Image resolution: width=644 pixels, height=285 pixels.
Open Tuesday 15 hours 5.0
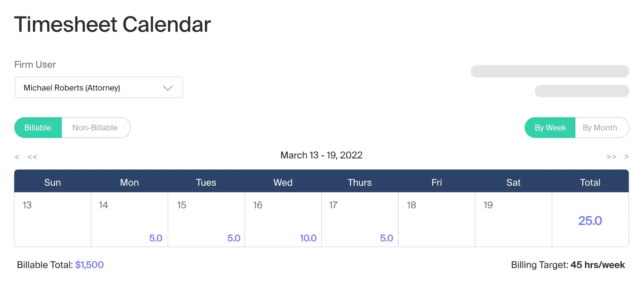click(234, 238)
